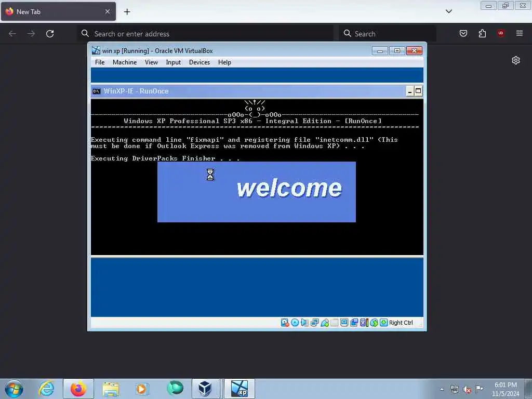Click the audio indicator in VirtualBox status bar
532x399 pixels.
[304, 323]
